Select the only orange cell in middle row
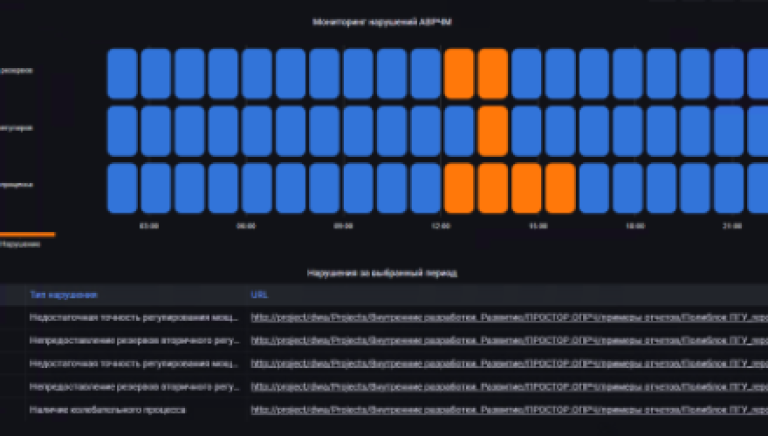Image resolution: width=768 pixels, height=436 pixels. pyautogui.click(x=492, y=130)
